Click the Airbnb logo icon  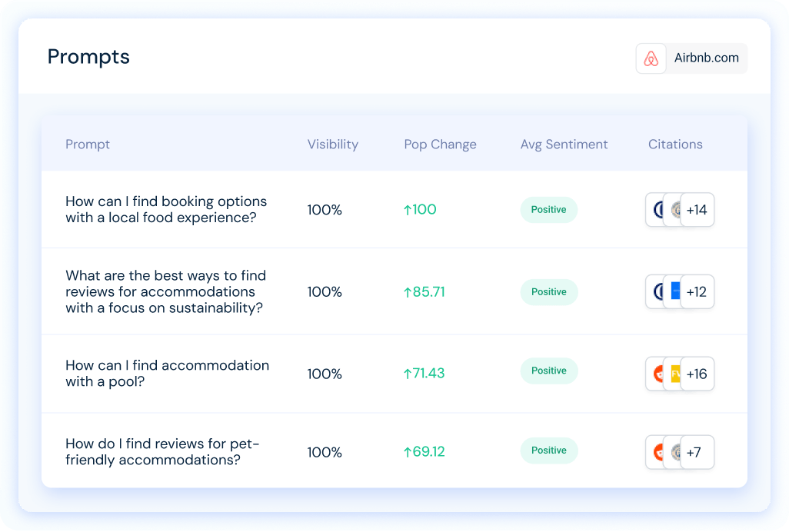[x=651, y=58]
